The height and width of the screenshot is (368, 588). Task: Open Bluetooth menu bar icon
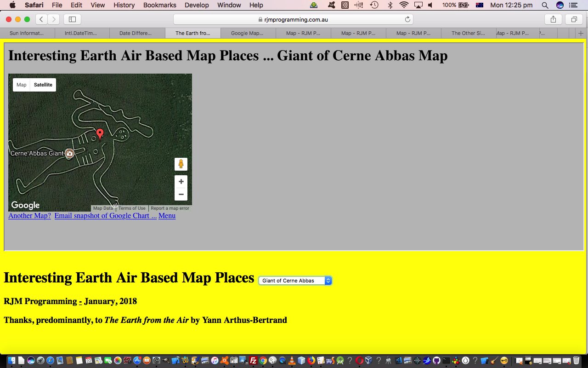pyautogui.click(x=390, y=5)
